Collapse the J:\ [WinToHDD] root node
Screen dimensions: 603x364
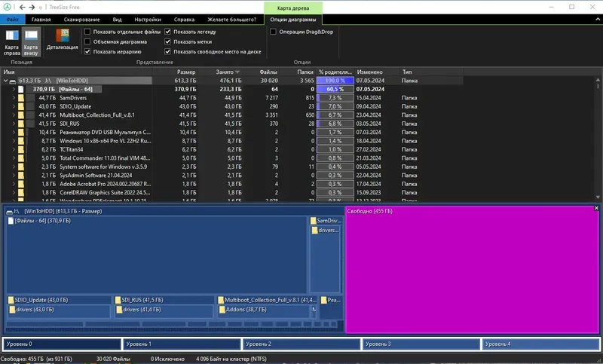click(5, 81)
